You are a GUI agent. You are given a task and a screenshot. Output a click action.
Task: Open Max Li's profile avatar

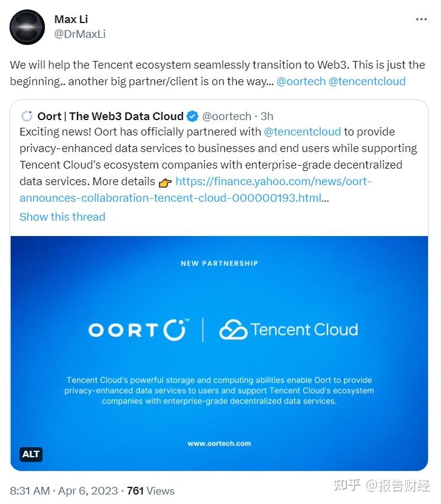click(x=27, y=27)
